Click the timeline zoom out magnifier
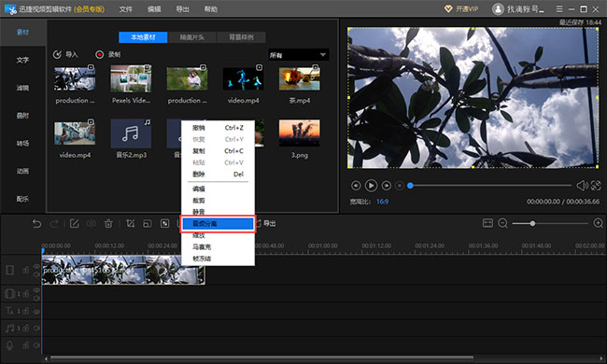The width and height of the screenshot is (607, 364). pos(502,223)
